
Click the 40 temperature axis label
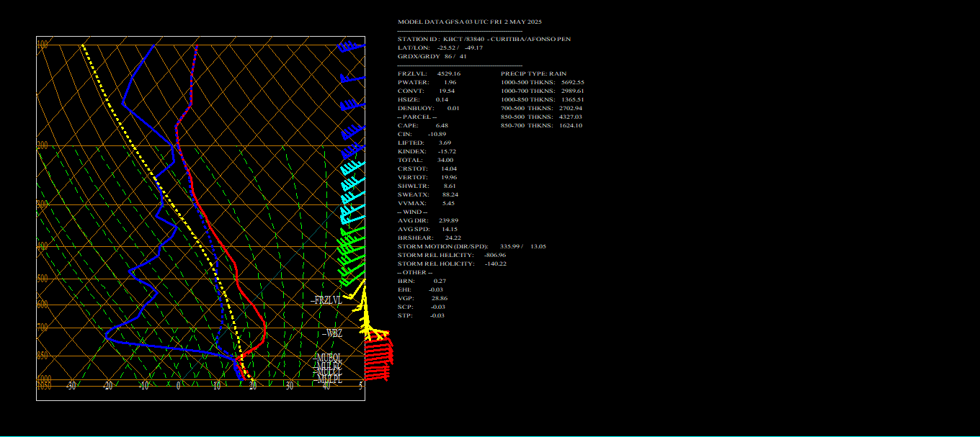(326, 386)
